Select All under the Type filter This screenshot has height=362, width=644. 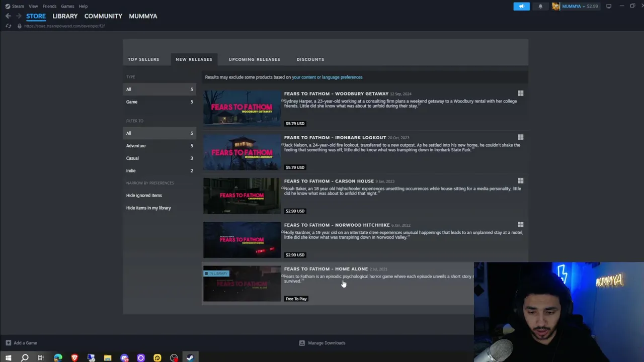[x=159, y=89]
